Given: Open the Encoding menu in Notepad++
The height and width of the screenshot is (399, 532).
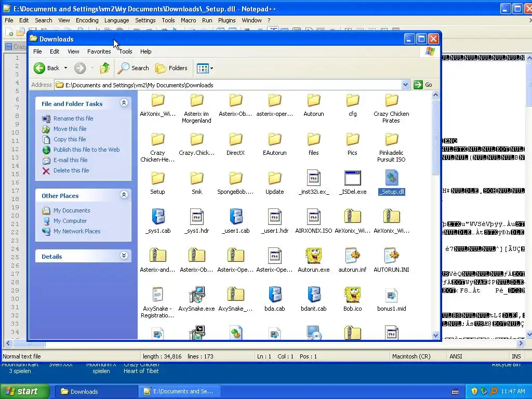Looking at the screenshot, I should (x=87, y=20).
